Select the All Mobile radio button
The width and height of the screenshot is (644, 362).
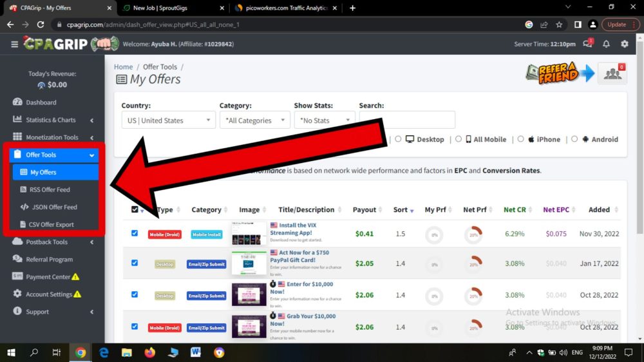point(459,139)
